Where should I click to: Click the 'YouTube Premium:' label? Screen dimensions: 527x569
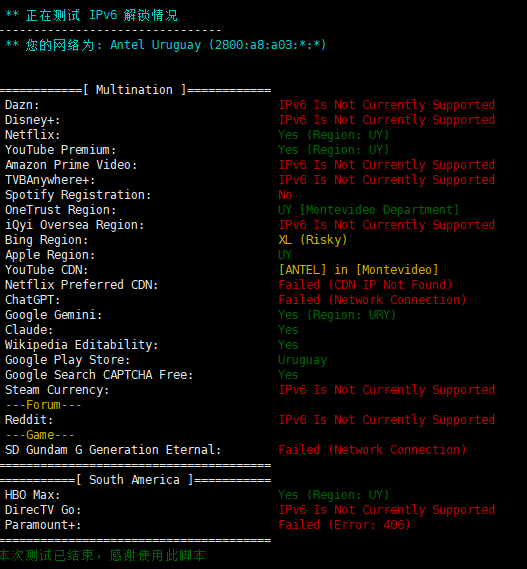pos(61,150)
